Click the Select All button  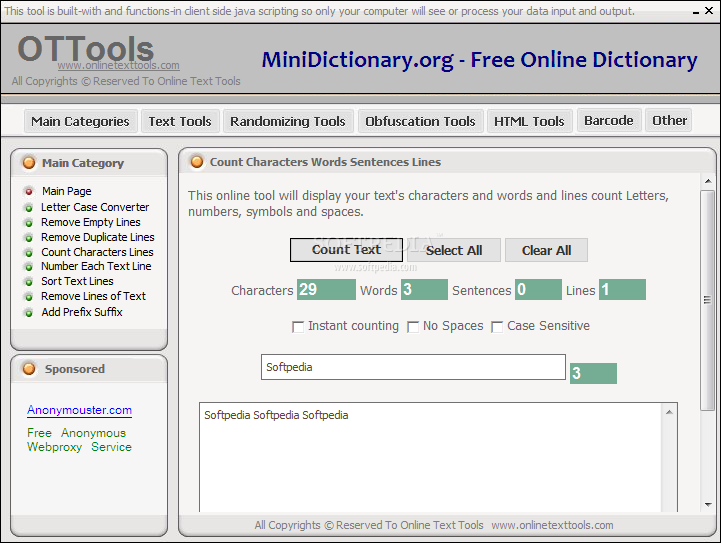(x=454, y=250)
